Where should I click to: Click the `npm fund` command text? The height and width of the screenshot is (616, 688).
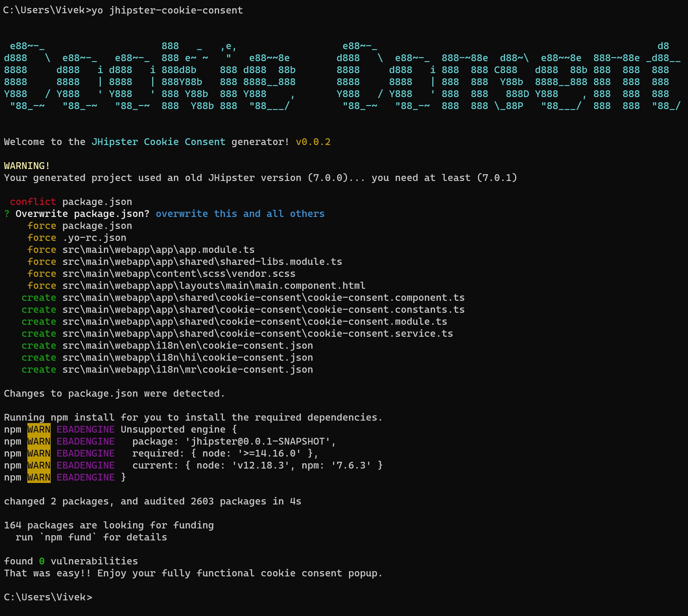(68, 537)
